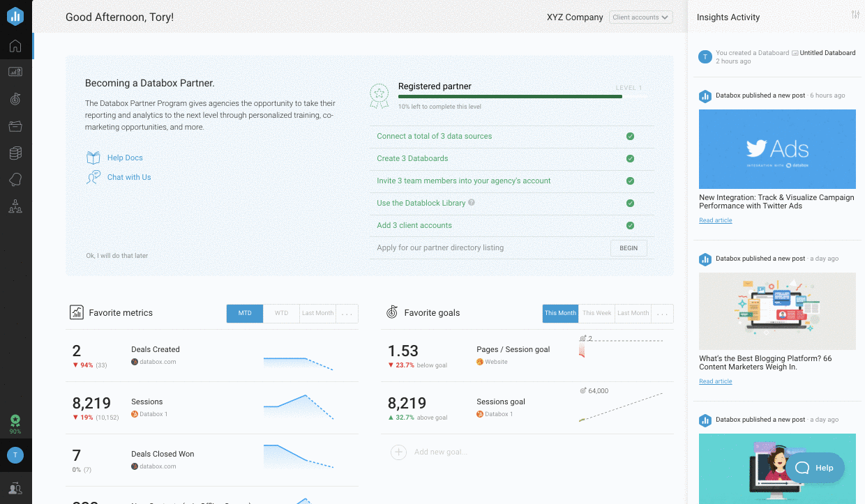865x504 pixels.
Task: Open the Sessions metric sparkline chart
Action: tap(299, 407)
